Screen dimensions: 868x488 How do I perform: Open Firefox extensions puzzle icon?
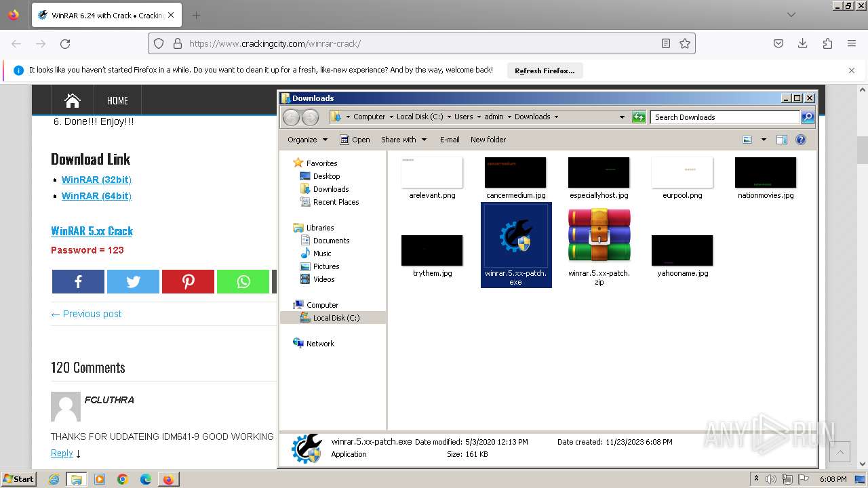[x=827, y=43]
